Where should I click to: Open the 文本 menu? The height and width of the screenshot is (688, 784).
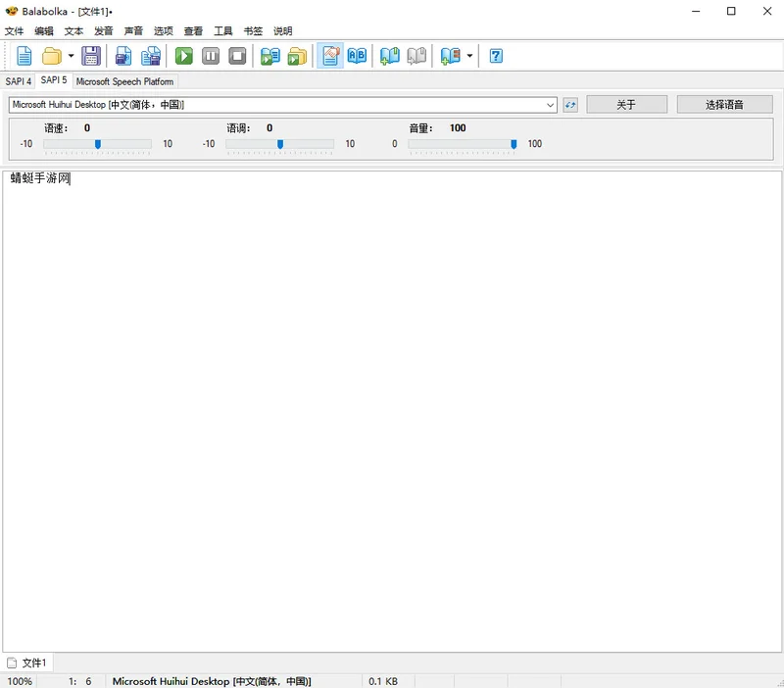(73, 31)
